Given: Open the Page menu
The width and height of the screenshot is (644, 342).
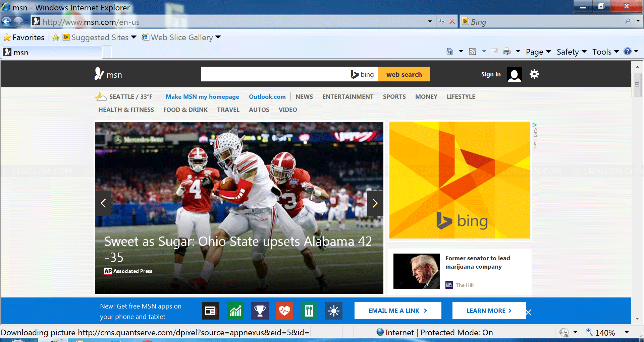Looking at the screenshot, I should pos(539,52).
